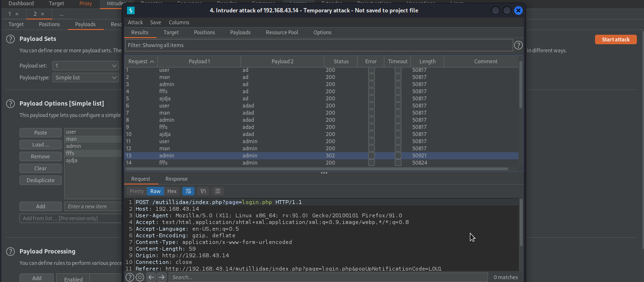The height and width of the screenshot is (282, 644).
Task: Close intruder tab 2 with its x
Action: click(x=42, y=14)
